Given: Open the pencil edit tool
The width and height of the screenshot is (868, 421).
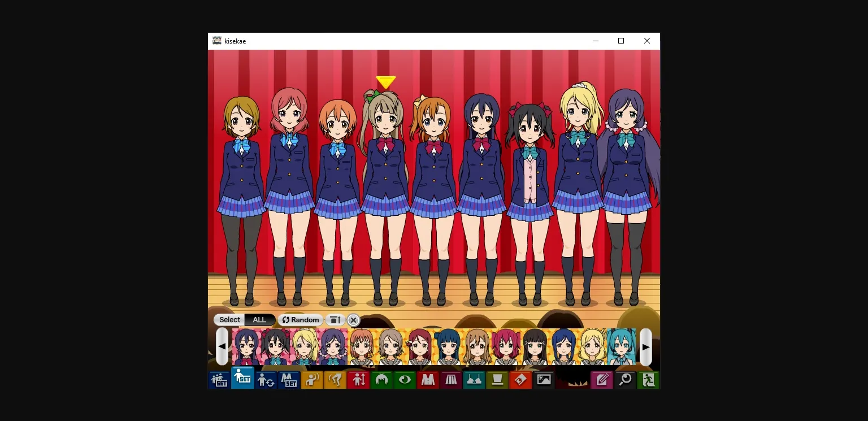Looking at the screenshot, I should [601, 380].
